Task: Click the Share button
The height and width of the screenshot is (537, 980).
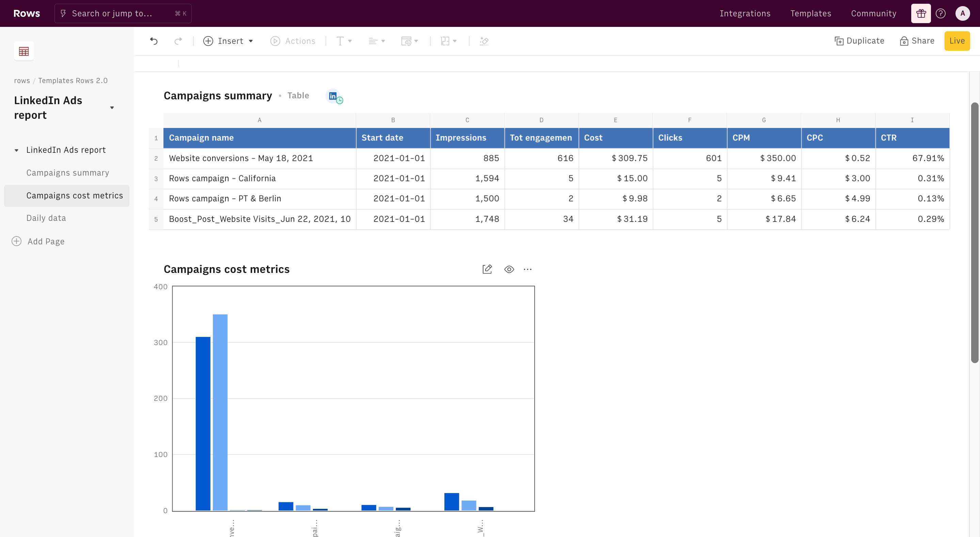Action: [917, 41]
